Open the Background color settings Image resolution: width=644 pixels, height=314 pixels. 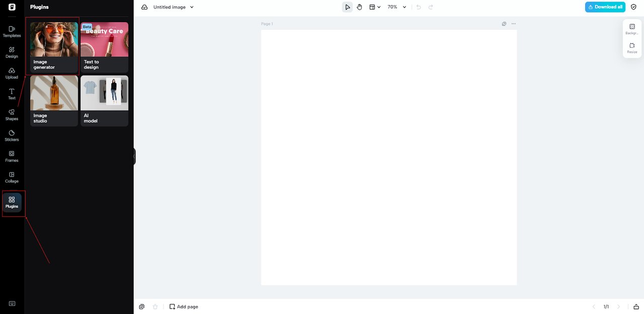pos(632,29)
